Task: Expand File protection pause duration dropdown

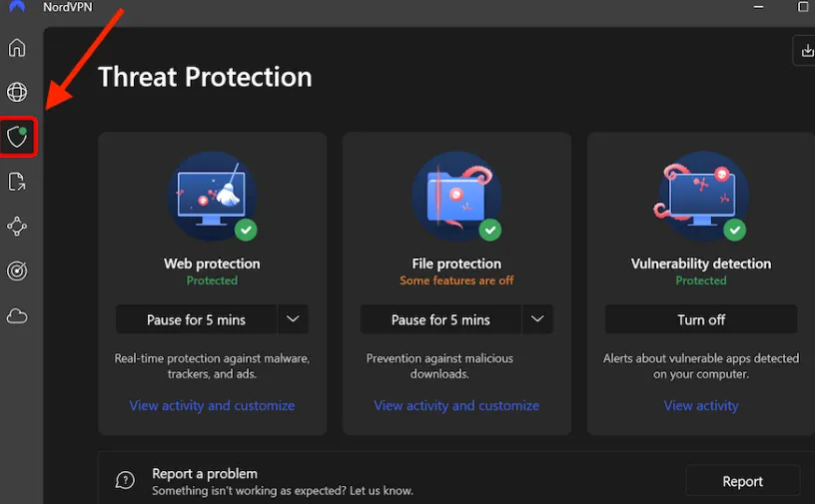Action: (537, 319)
